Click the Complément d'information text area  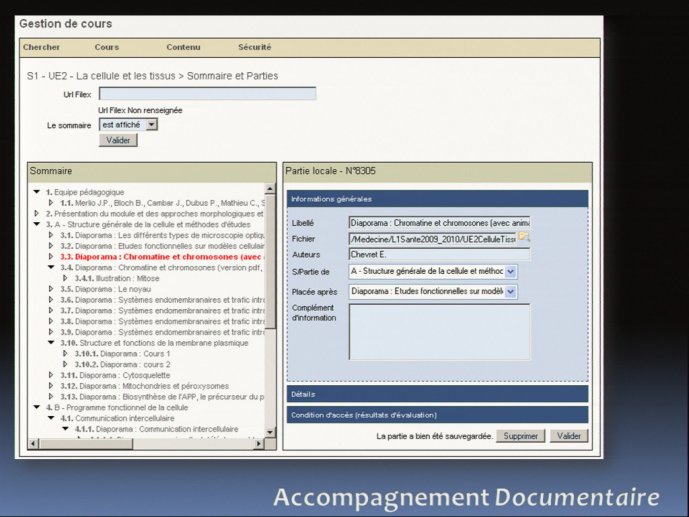pyautogui.click(x=439, y=332)
